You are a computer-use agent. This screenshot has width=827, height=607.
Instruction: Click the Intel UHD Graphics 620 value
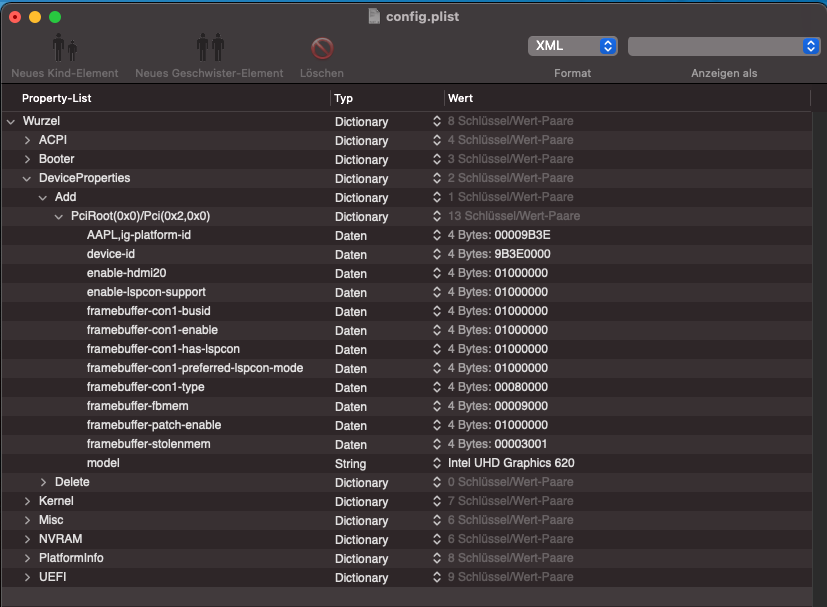pos(511,463)
